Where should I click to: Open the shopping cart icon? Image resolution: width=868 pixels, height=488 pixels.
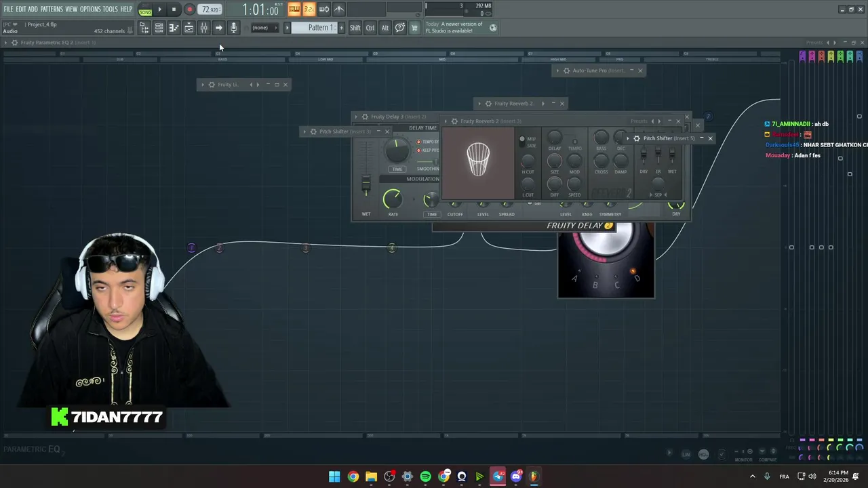414,28
